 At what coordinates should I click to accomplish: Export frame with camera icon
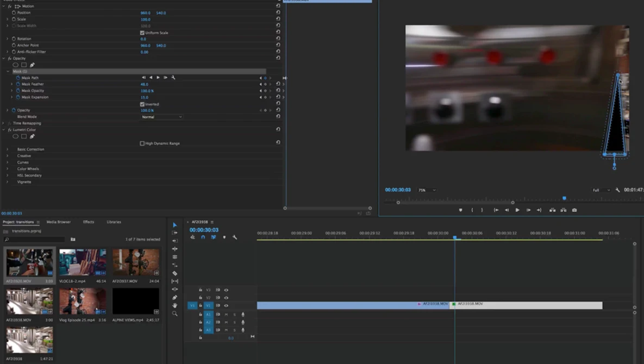(x=574, y=210)
